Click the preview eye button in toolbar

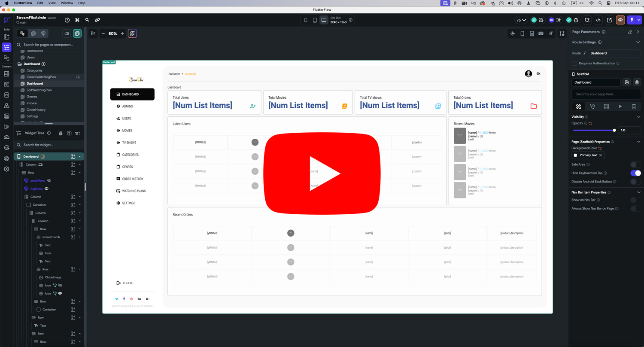[620, 20]
